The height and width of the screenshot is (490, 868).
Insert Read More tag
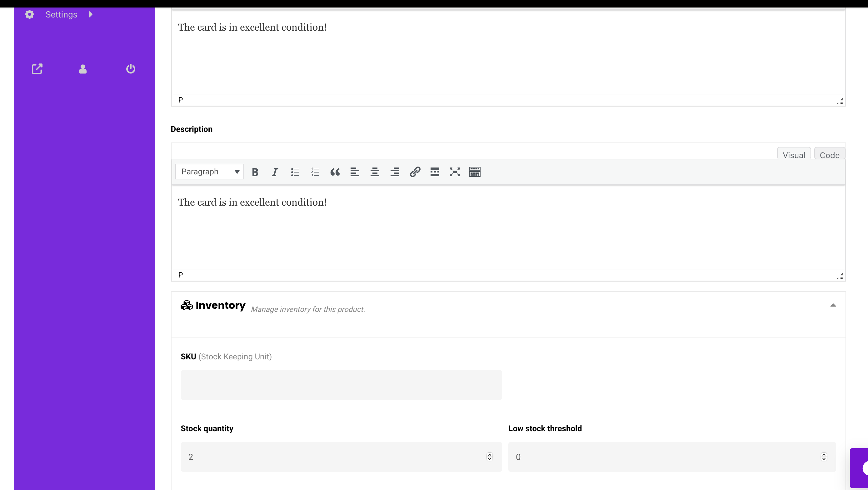coord(435,172)
